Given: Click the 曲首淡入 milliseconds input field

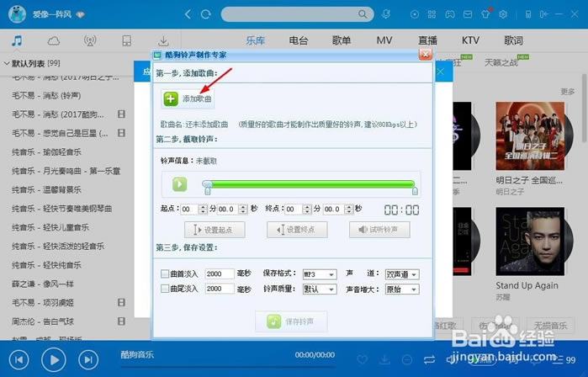Looking at the screenshot, I should tap(220, 273).
